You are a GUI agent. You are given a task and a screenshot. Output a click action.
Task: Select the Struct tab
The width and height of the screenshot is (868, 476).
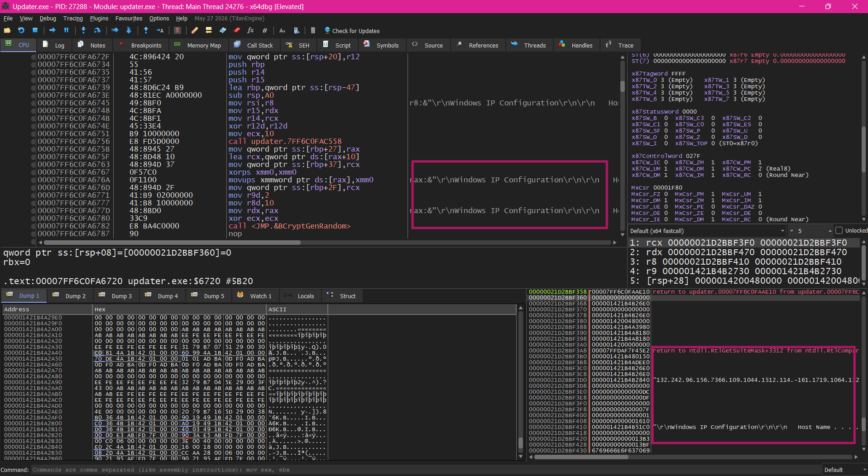click(x=341, y=296)
